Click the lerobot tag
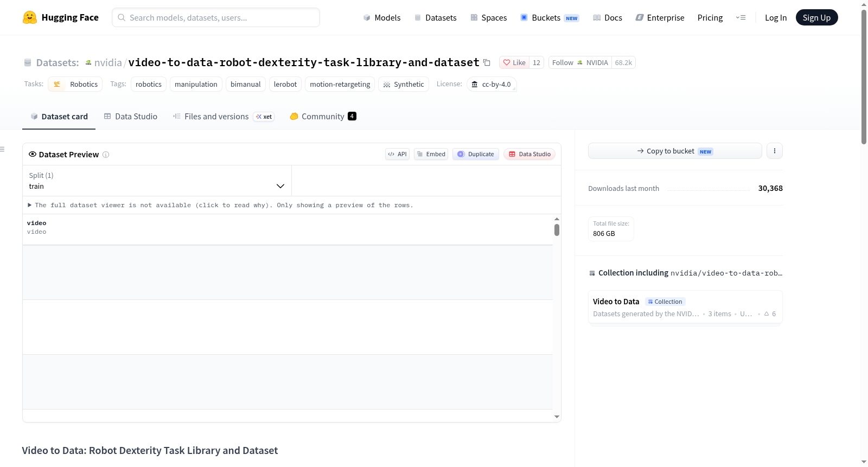Screen dimensions: 868x467 pos(285,85)
